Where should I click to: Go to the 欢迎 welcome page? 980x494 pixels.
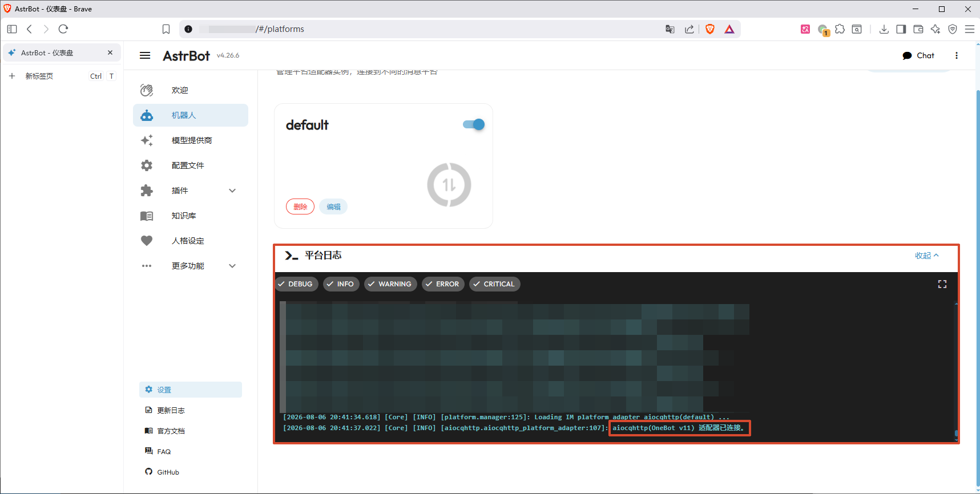point(191,90)
